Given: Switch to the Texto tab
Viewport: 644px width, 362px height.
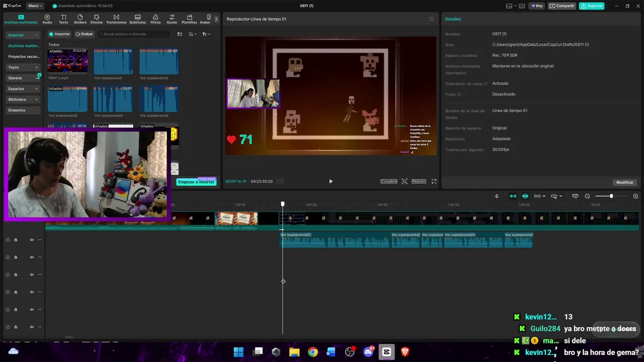Looking at the screenshot, I should 63,19.
